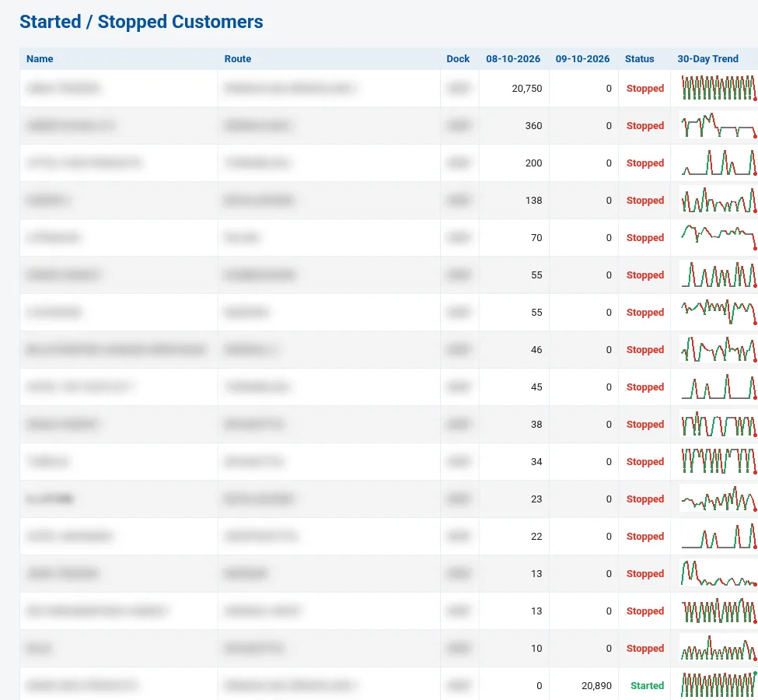Screen dimensions: 758x700
Task: Open the trend sparkline in the 46 row
Action: pyautogui.click(x=718, y=348)
